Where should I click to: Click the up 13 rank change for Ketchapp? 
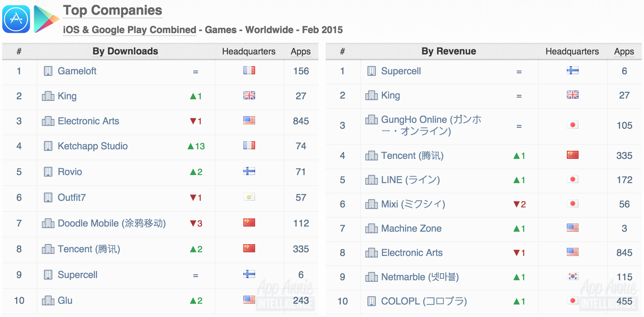click(x=196, y=146)
